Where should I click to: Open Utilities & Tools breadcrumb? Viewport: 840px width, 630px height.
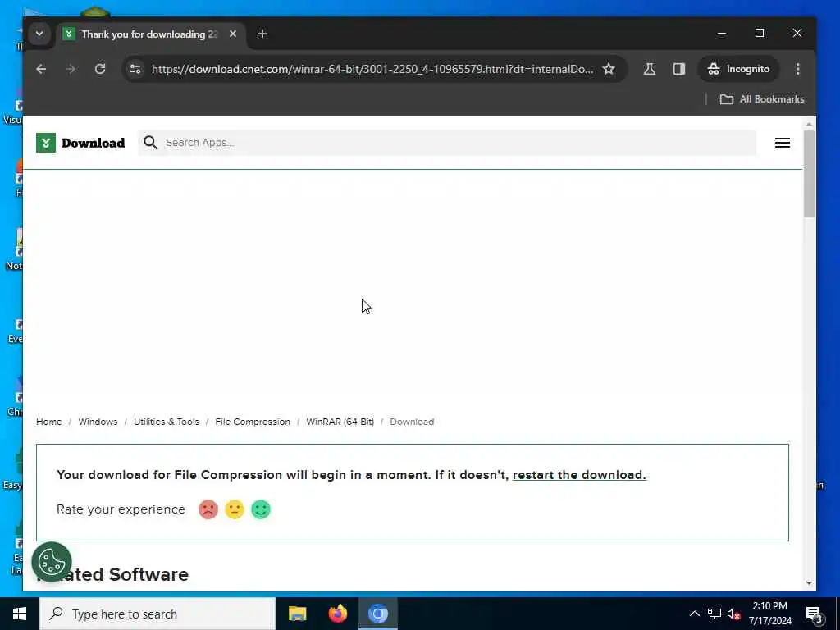pyautogui.click(x=166, y=422)
